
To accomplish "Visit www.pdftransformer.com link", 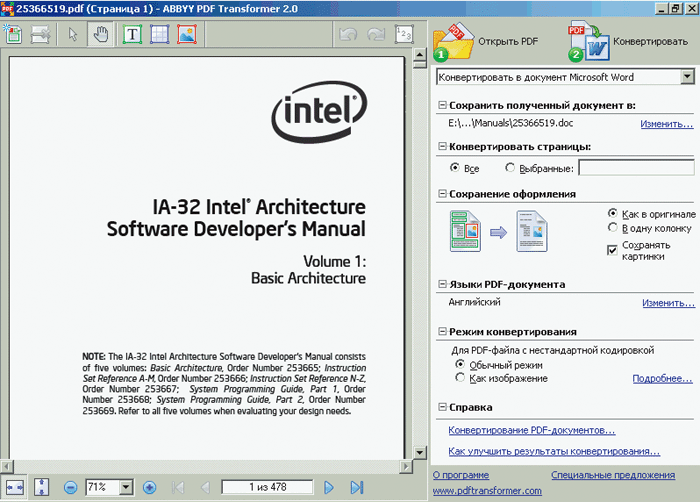I will point(487,491).
